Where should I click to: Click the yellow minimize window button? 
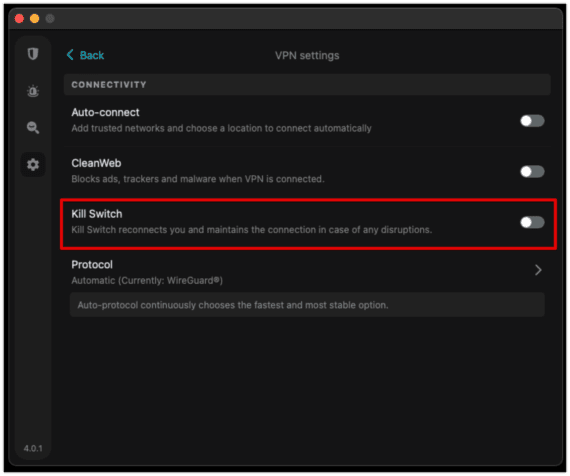35,19
